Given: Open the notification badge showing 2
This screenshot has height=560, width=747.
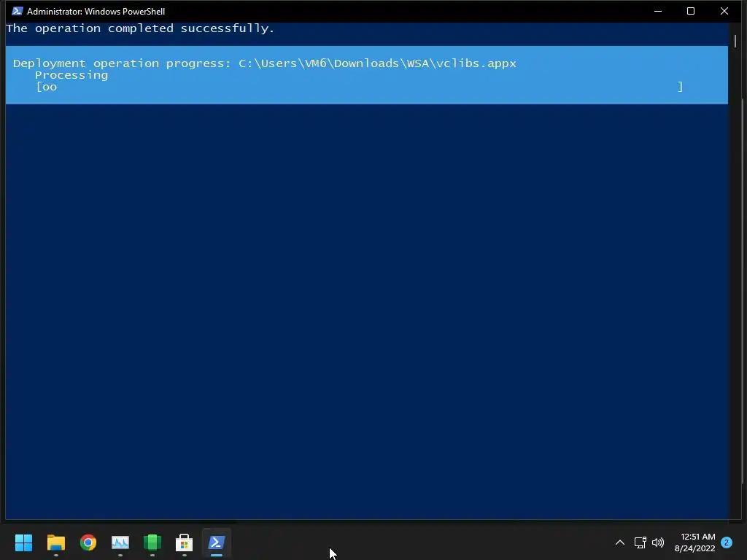Looking at the screenshot, I should coord(727,542).
